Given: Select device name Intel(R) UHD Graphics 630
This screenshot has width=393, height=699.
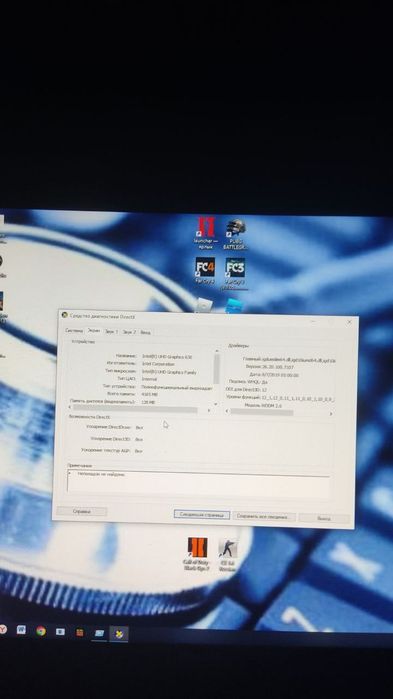Looking at the screenshot, I should coord(167,357).
